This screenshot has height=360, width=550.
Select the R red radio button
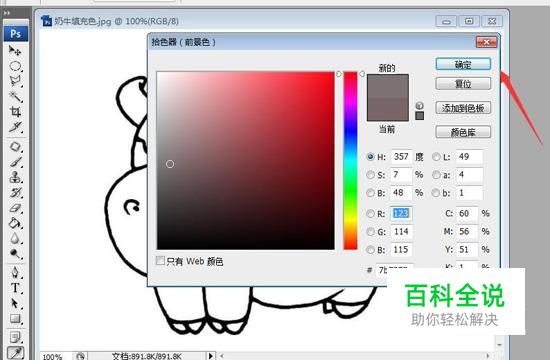point(370,213)
